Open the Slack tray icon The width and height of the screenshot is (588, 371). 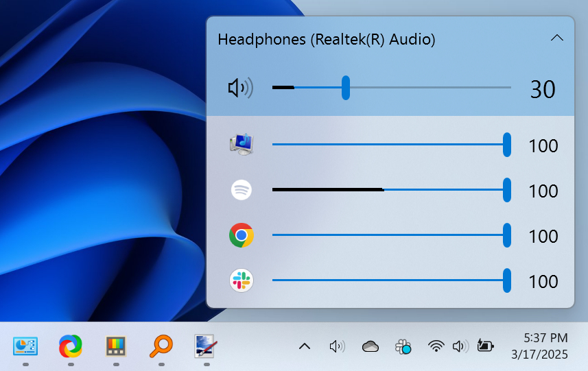(x=403, y=347)
